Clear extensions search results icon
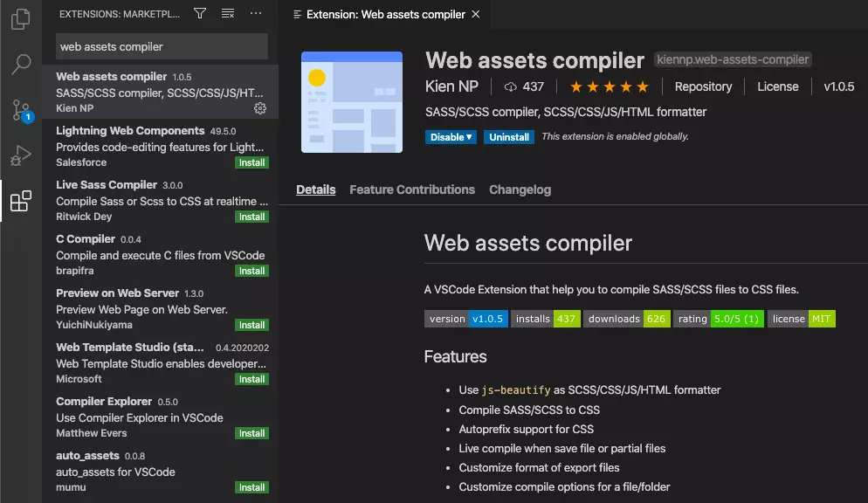Screen dimensions: 868x503 [228, 14]
